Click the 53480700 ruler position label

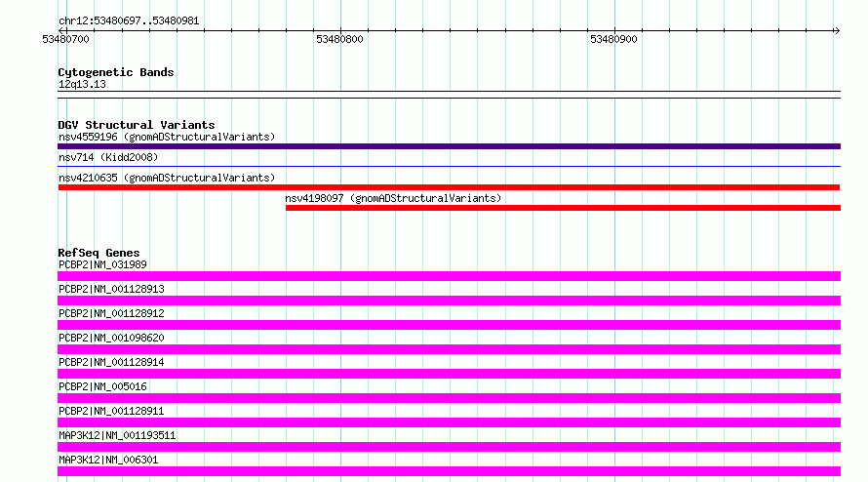(x=65, y=39)
